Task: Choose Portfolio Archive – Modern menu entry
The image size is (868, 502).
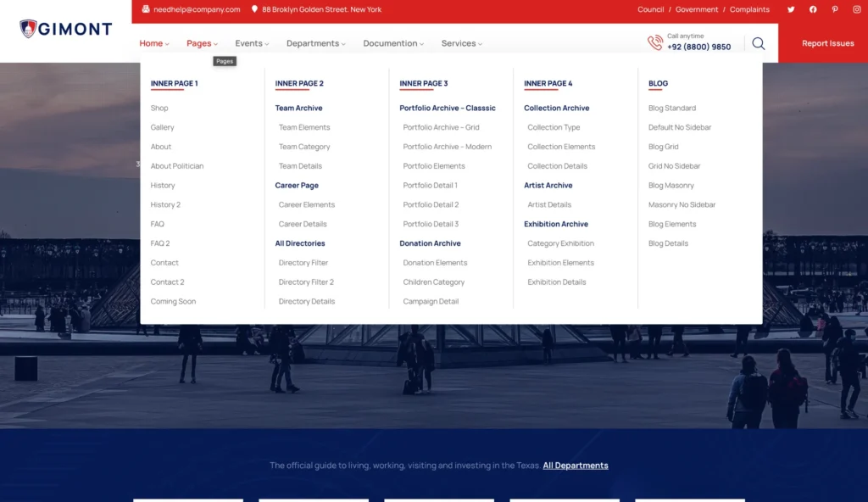Action: pos(447,147)
